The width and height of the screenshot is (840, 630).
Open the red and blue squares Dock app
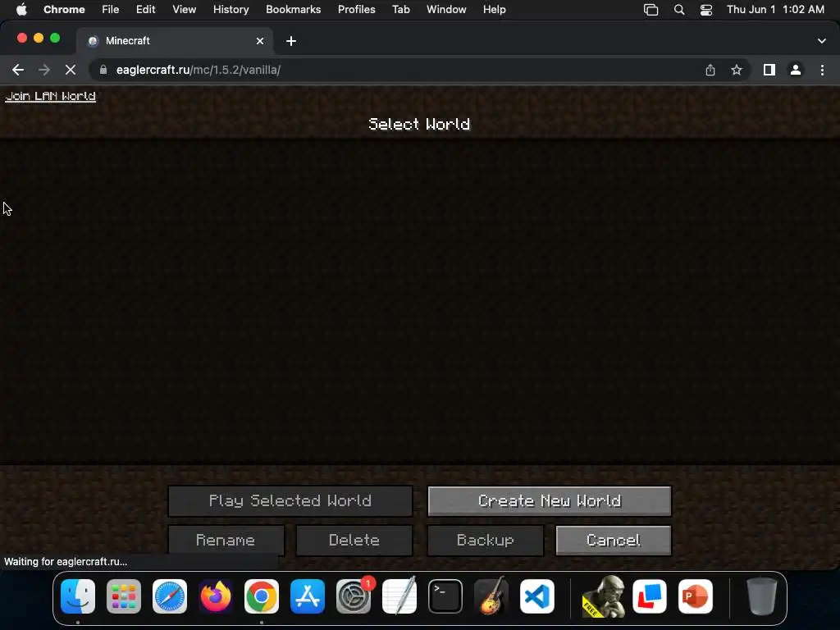(650, 596)
